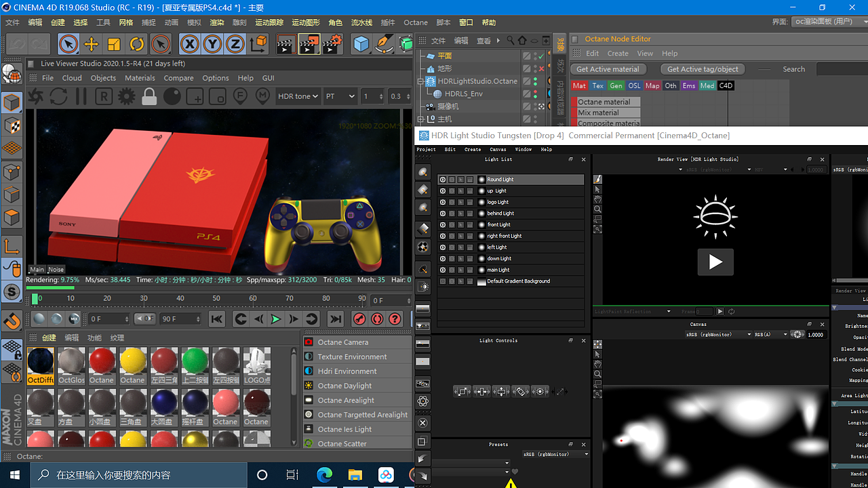The height and width of the screenshot is (488, 868).
Task: Toggle Z axis lock
Action: (x=235, y=45)
